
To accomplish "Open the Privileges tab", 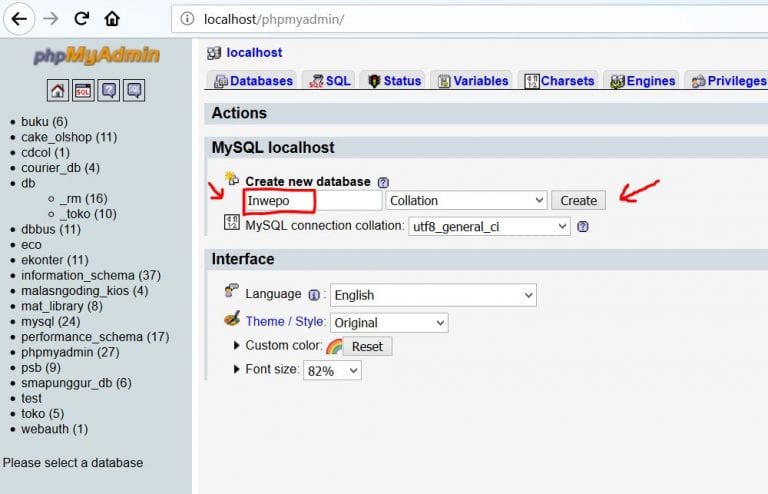I will [x=728, y=81].
